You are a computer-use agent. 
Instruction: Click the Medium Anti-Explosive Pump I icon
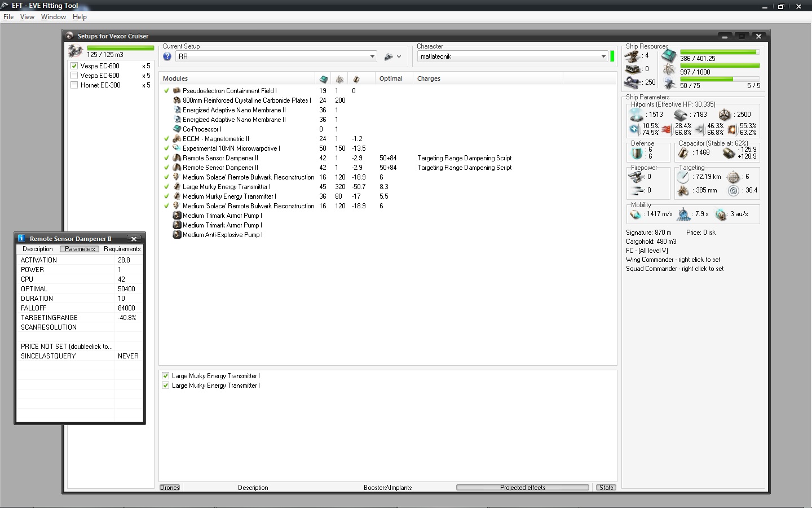176,235
